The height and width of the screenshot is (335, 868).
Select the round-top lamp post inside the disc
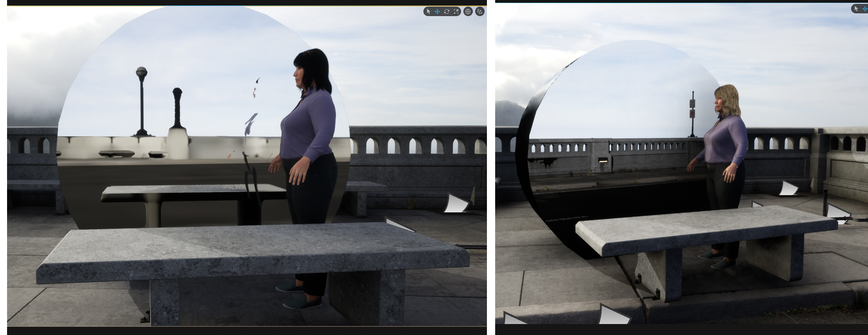(x=142, y=102)
